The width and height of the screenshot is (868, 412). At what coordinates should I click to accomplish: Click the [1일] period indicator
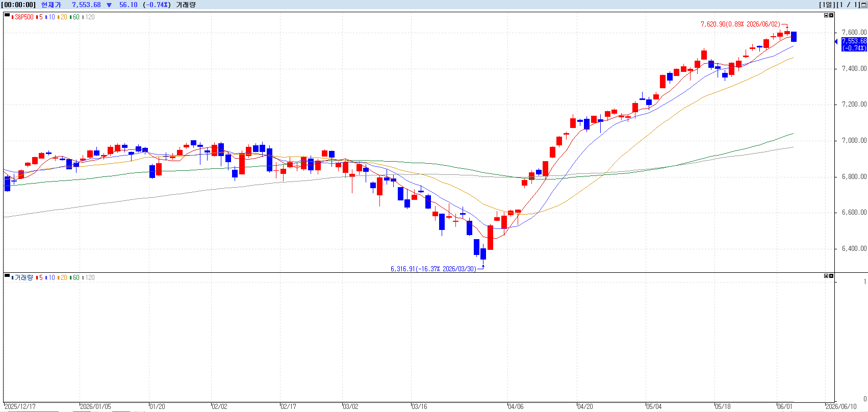[x=826, y=5]
